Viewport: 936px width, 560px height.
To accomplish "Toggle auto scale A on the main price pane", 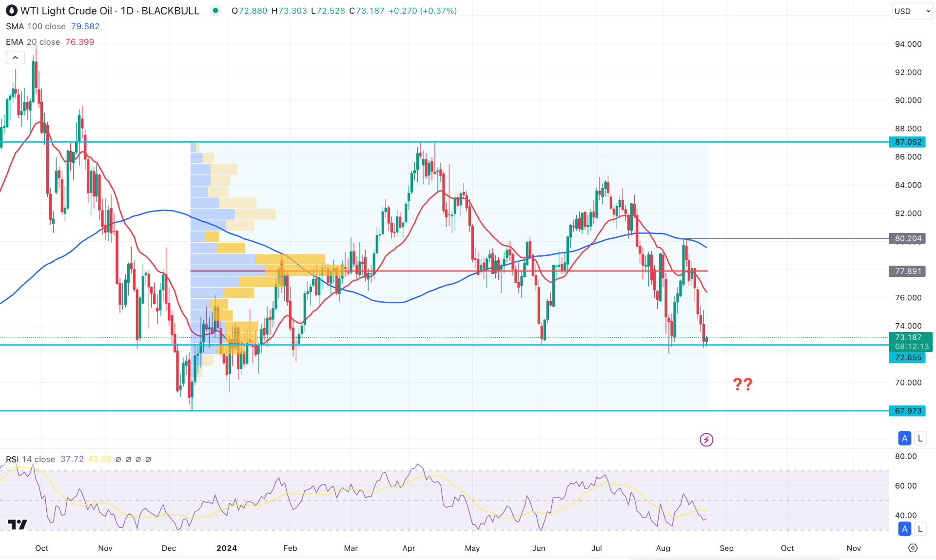I will click(905, 438).
